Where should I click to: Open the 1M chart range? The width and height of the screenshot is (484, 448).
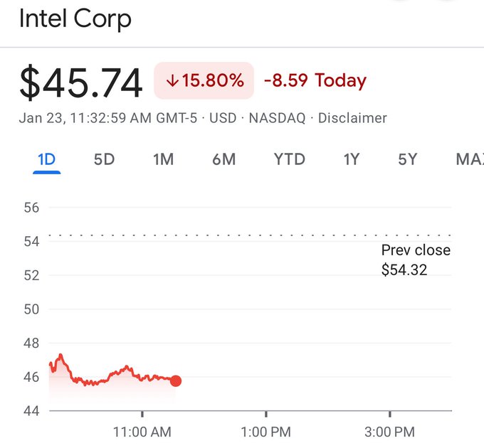click(163, 159)
